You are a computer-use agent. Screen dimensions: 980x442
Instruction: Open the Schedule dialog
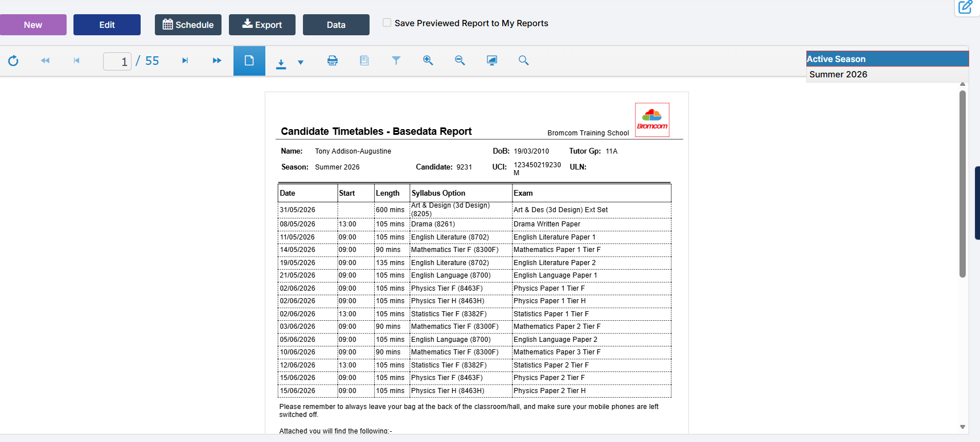(188, 25)
